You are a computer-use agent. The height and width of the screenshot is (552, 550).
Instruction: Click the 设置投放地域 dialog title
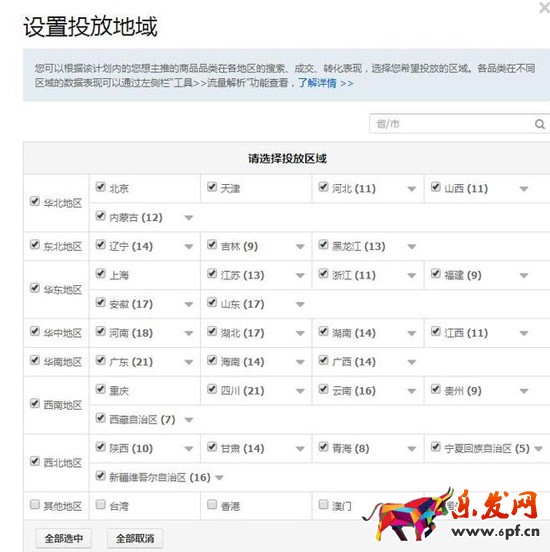point(90,27)
